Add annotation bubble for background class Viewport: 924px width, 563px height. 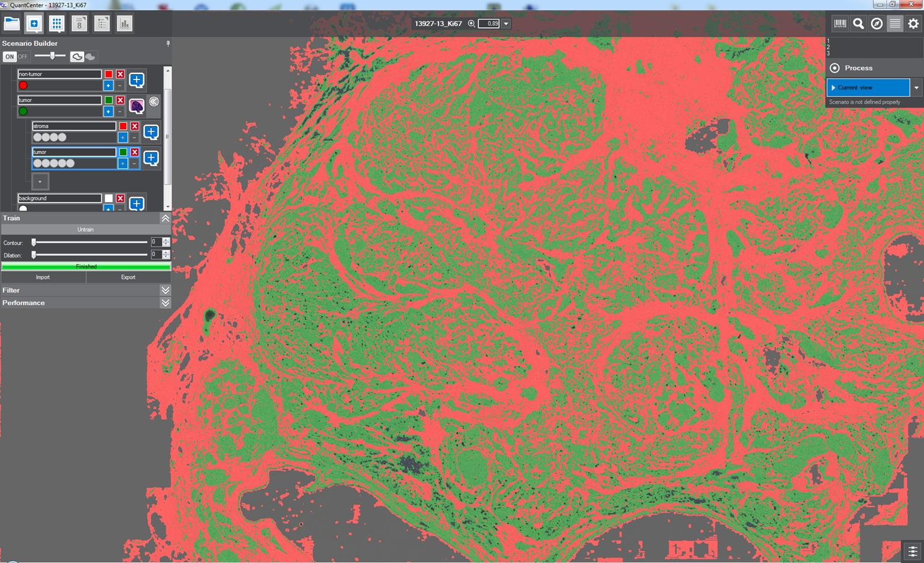point(137,203)
